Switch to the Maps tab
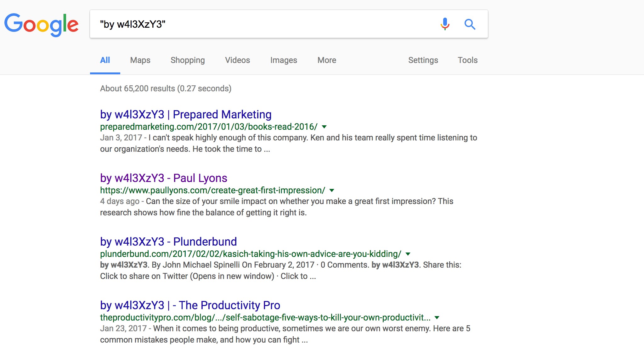The height and width of the screenshot is (352, 644). (140, 60)
